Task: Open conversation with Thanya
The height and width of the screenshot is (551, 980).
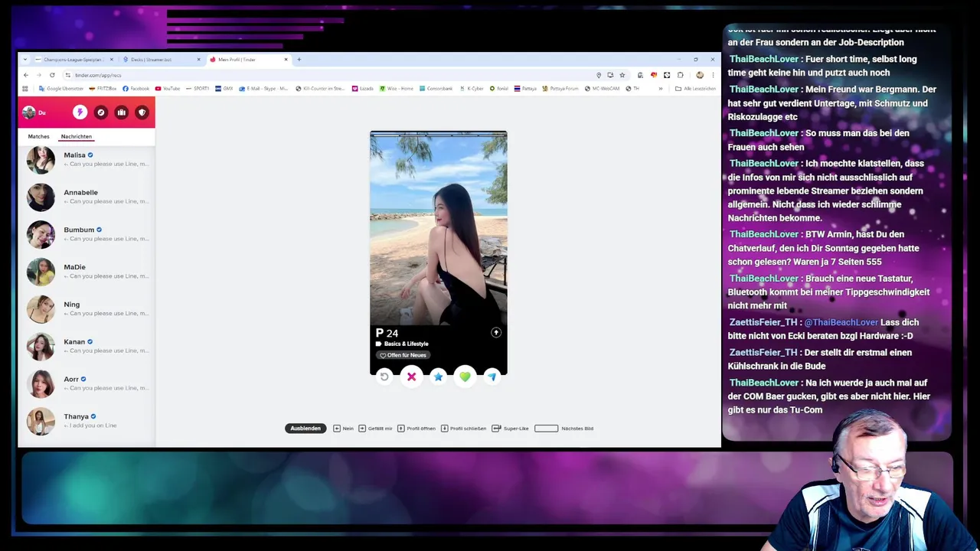Action: pos(87,421)
